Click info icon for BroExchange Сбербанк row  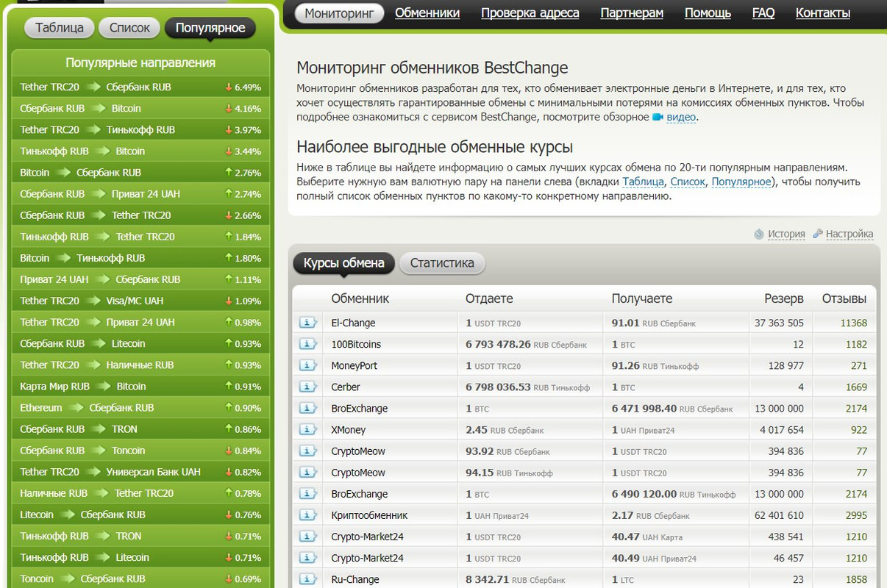307,408
